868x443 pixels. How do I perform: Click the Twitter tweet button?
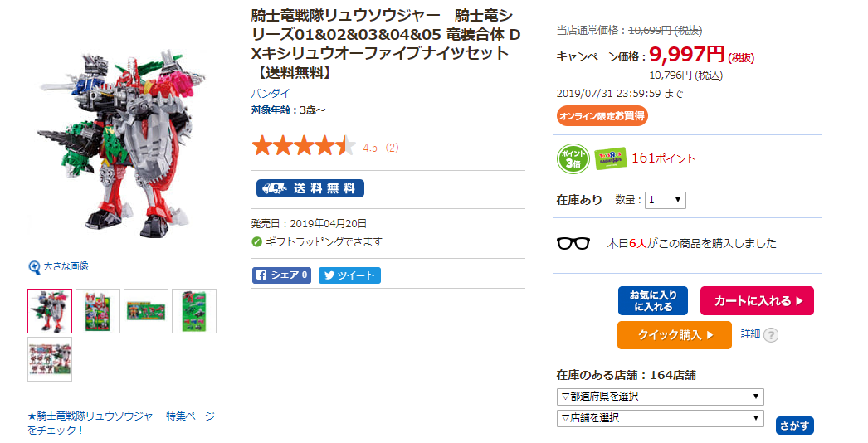click(x=349, y=275)
